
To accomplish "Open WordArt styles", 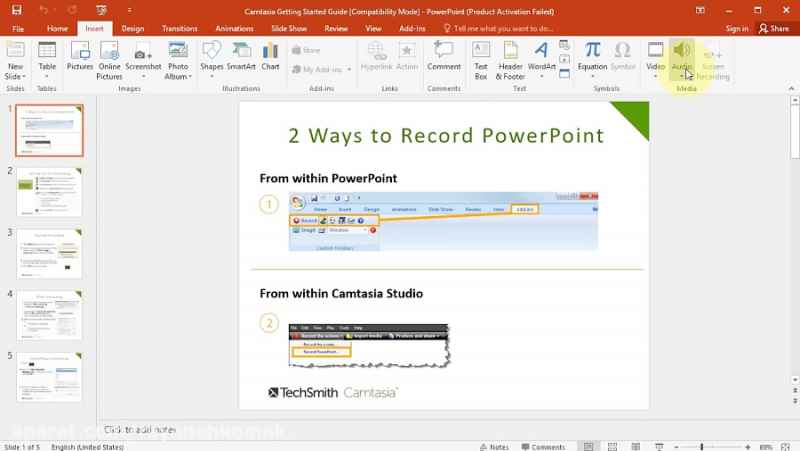I will click(x=542, y=60).
